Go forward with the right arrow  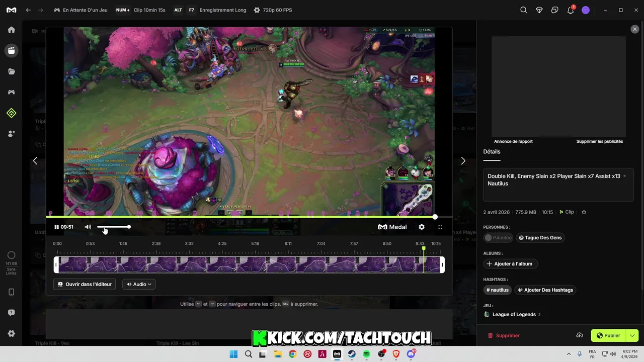point(41,10)
